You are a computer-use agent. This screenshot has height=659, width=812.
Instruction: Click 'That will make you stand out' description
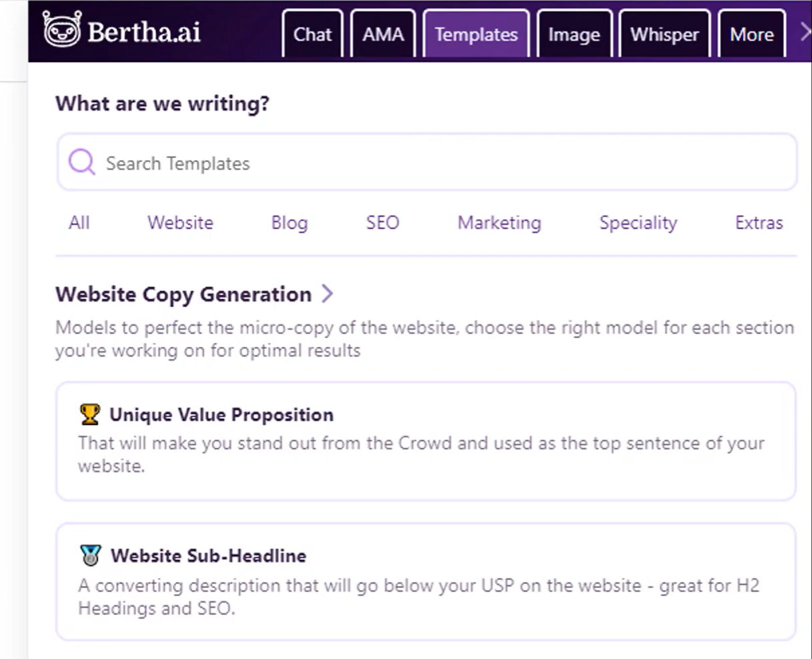tap(421, 454)
